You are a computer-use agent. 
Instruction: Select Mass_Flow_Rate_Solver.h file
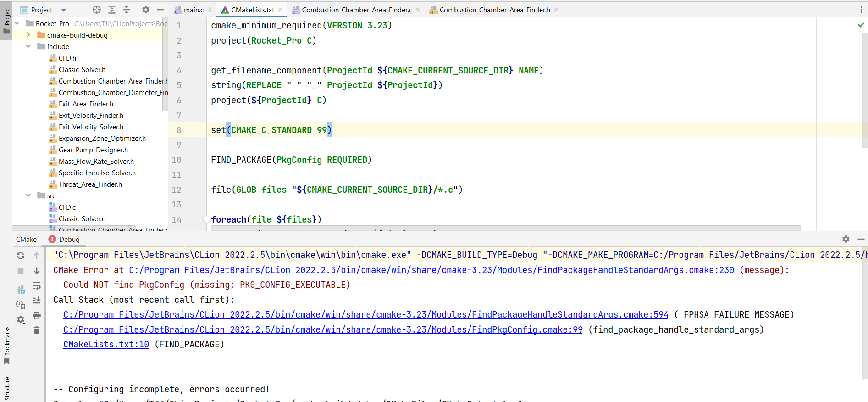(x=96, y=161)
